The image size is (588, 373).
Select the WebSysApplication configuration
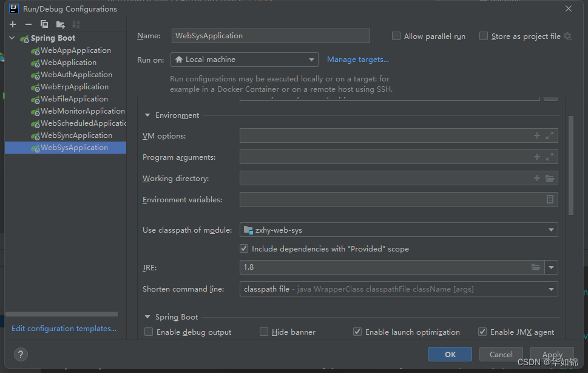[x=66, y=148]
